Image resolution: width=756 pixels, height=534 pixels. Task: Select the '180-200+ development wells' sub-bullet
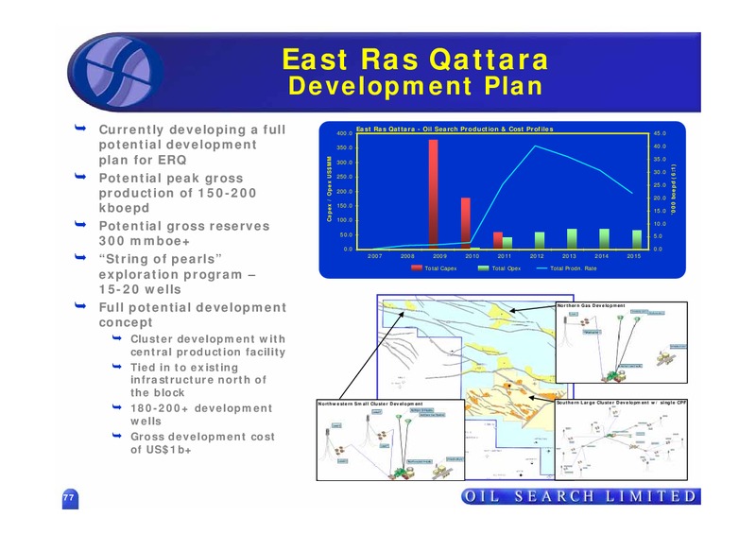201,415
